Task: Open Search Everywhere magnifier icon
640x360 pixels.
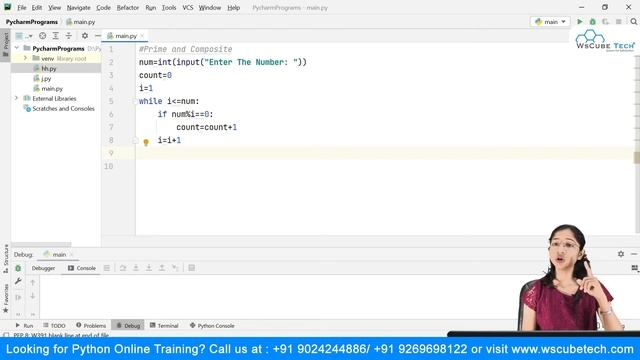Action: [633, 22]
